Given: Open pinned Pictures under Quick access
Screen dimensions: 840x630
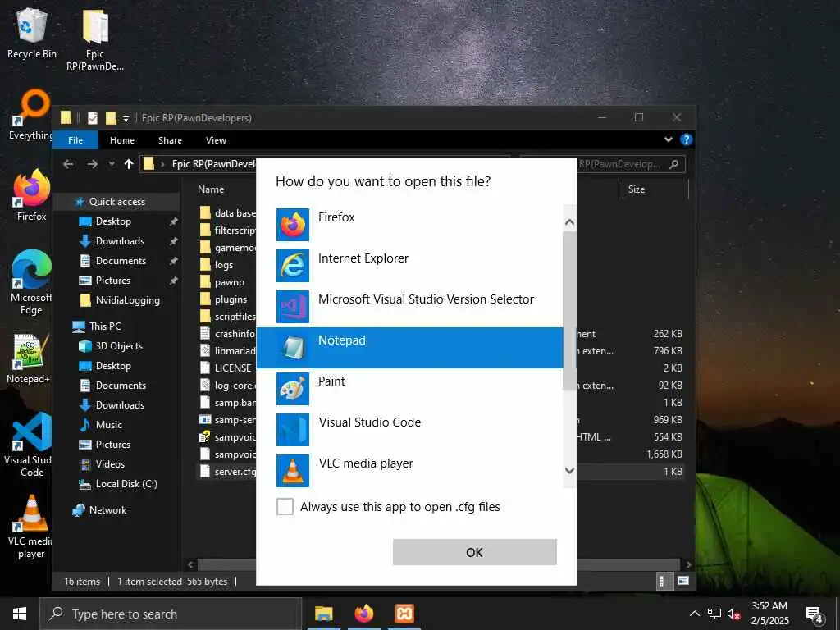Looking at the screenshot, I should pyautogui.click(x=112, y=281).
